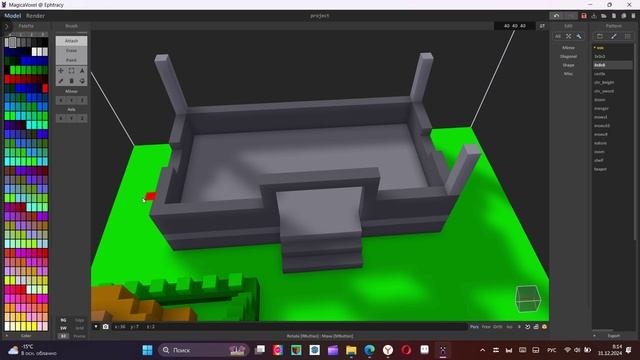The image size is (640, 360).
Task: Expand the Shape section in Edit panel
Action: pyautogui.click(x=569, y=65)
